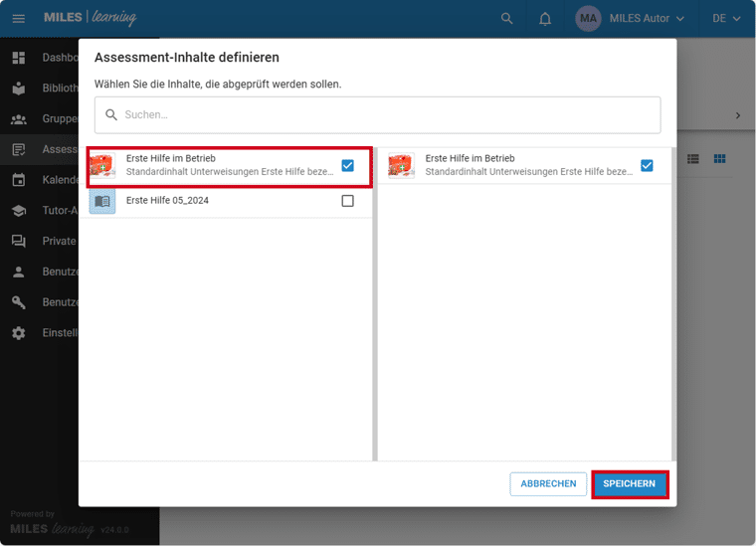Uncheck Erste Hilfe im Betrieb in right list
Image resolution: width=756 pixels, height=546 pixels.
(647, 165)
